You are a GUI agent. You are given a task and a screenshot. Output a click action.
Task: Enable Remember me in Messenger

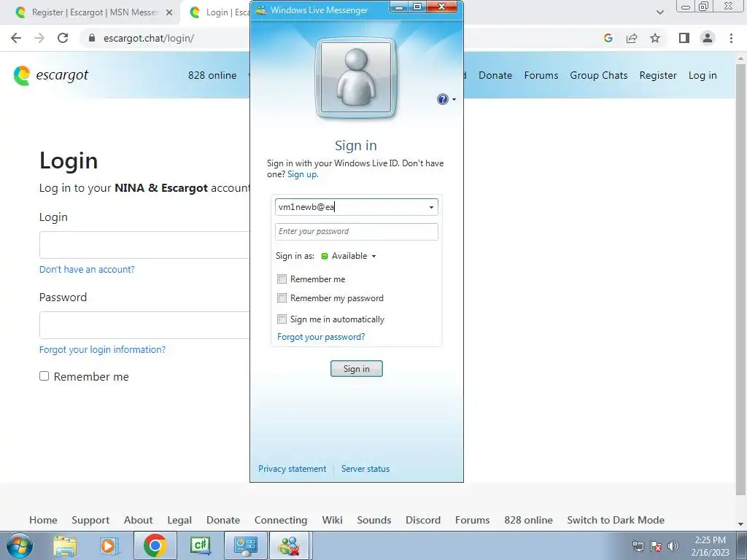282,279
